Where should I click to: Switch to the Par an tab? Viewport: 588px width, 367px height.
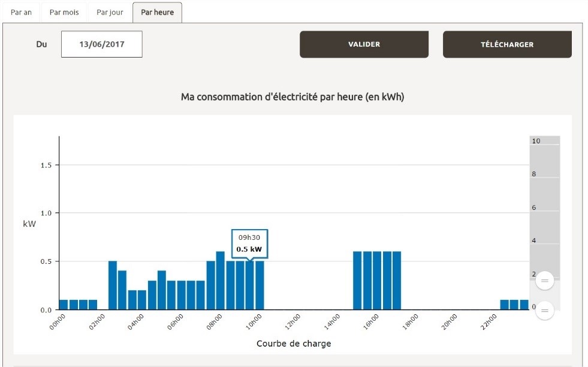21,13
